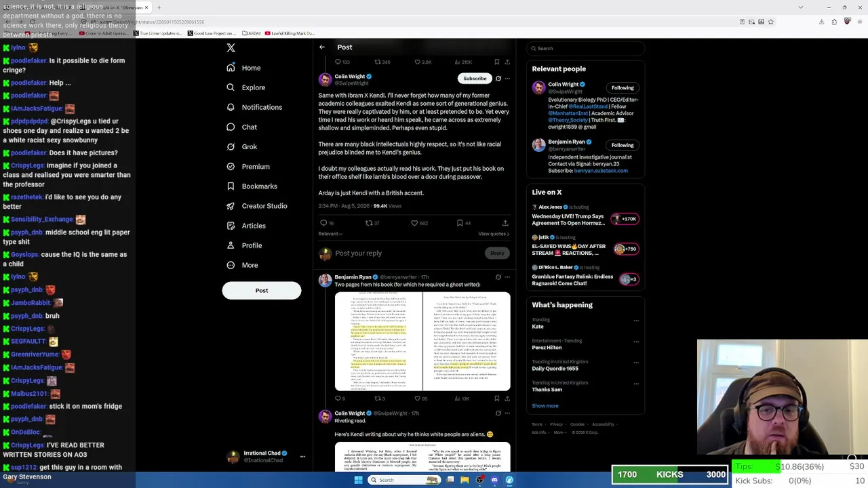Open View quotes link
Image resolution: width=868 pixels, height=488 pixels.
tap(494, 234)
